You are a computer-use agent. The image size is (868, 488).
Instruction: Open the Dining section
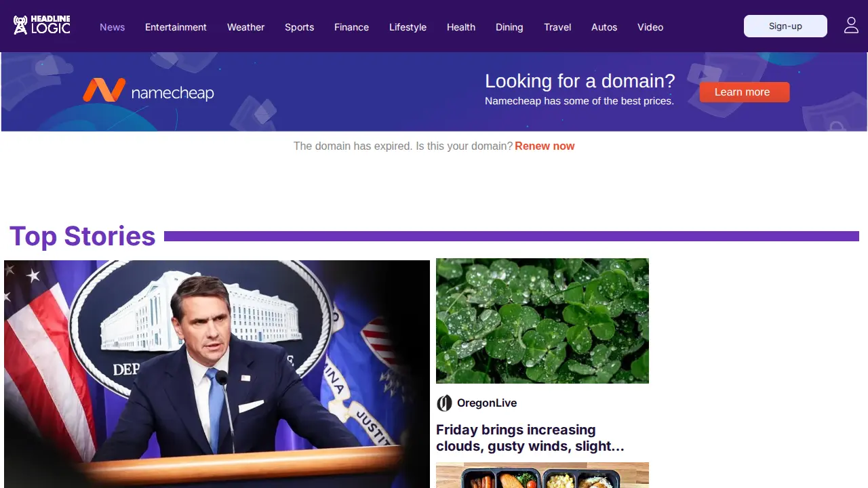pos(509,27)
